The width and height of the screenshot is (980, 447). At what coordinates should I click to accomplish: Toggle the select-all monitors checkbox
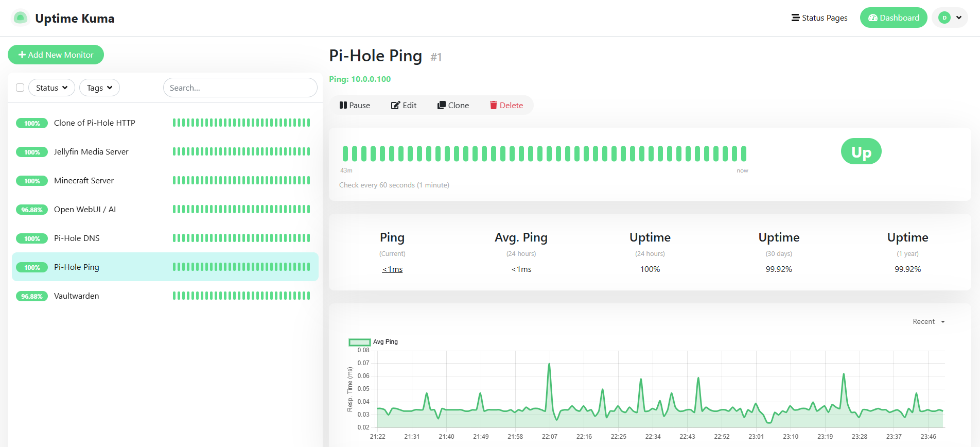click(x=20, y=88)
